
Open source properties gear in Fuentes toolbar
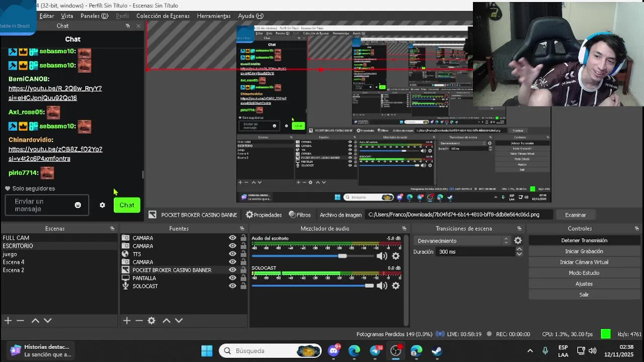pyautogui.click(x=151, y=320)
